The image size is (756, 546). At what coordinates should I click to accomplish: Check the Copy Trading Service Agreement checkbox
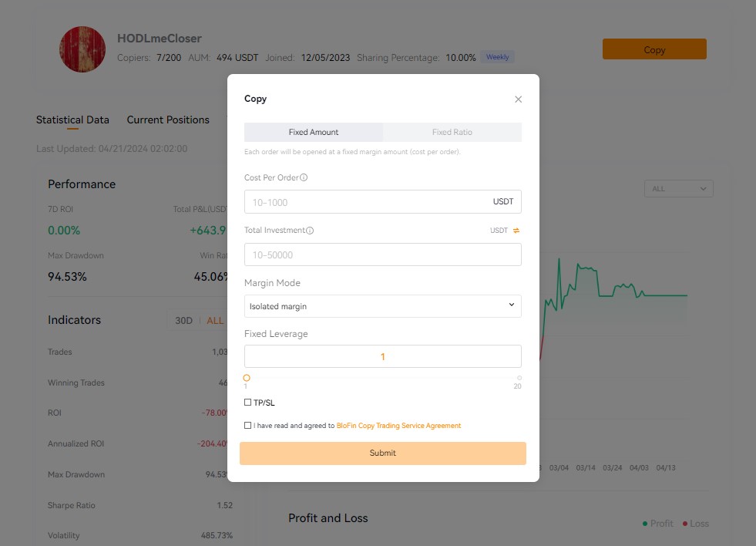[247, 425]
